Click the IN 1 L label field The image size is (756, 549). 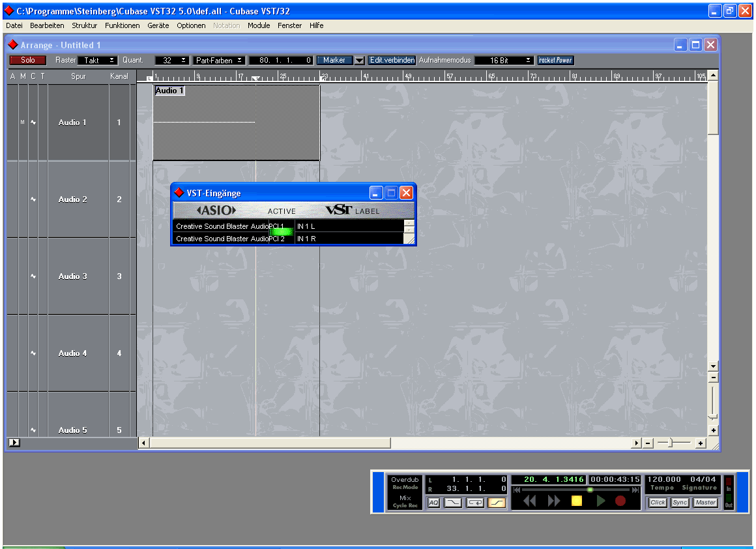click(349, 226)
